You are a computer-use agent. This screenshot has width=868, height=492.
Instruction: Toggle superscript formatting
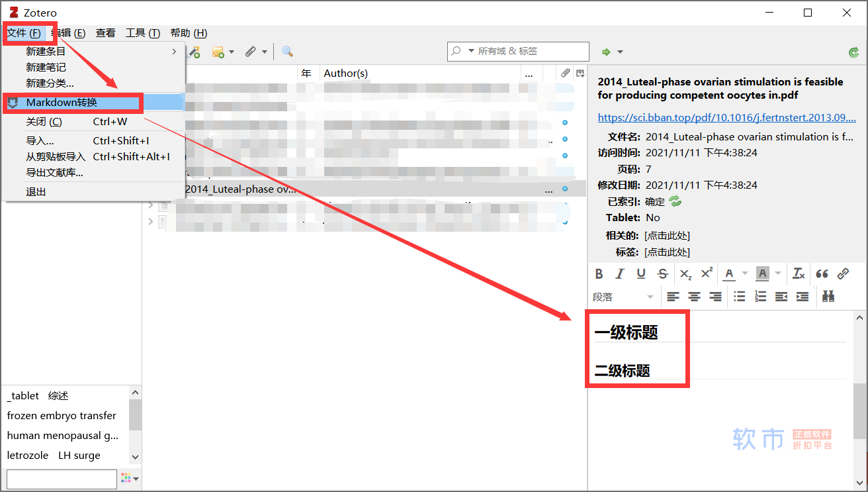tap(707, 273)
